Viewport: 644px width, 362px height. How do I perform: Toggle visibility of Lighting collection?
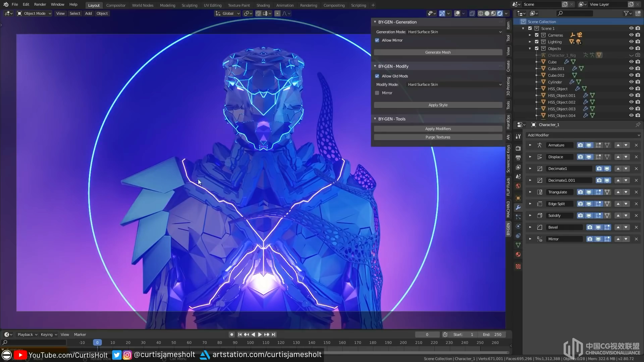tap(631, 42)
